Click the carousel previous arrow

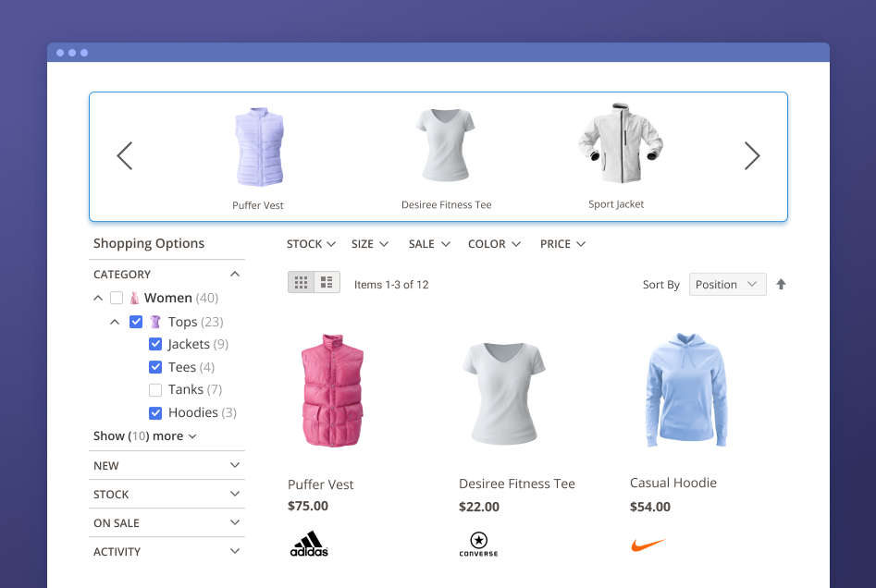pyautogui.click(x=125, y=156)
